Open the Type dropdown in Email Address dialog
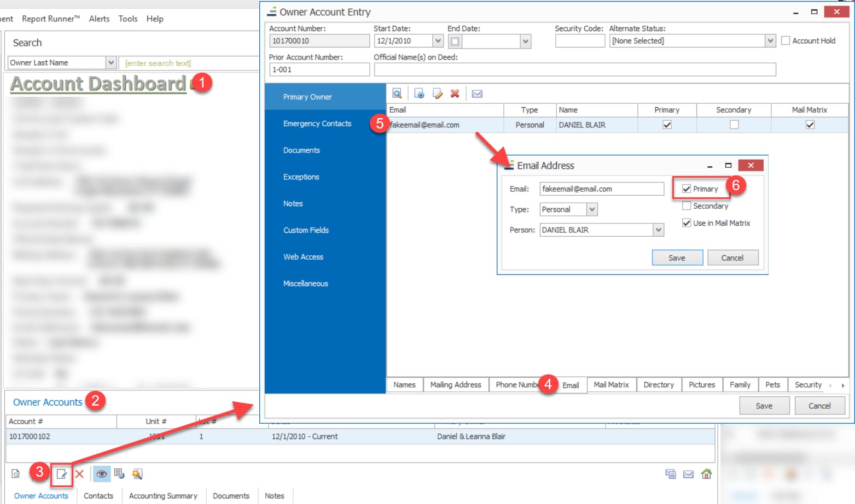 (x=592, y=209)
